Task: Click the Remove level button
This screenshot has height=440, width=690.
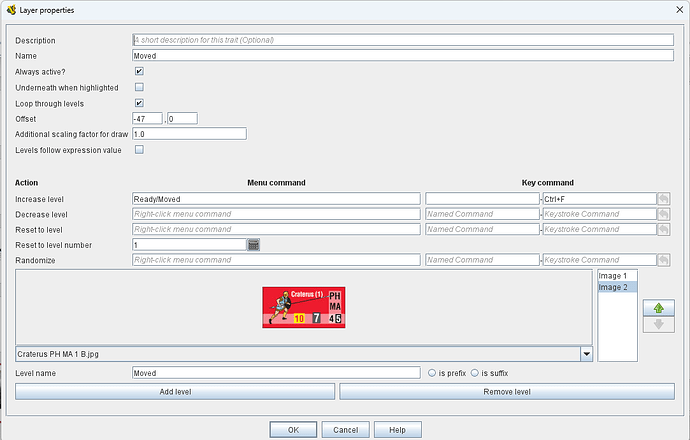Action: (x=507, y=392)
